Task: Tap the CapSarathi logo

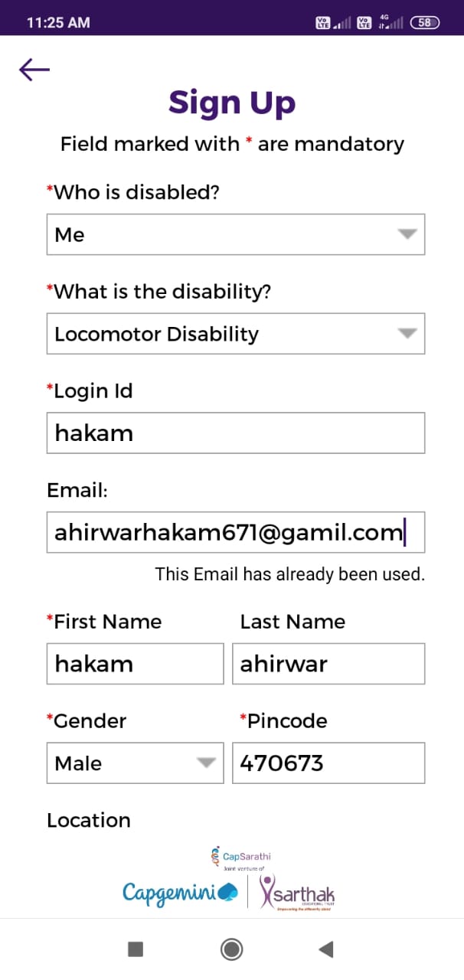Action: 240,859
